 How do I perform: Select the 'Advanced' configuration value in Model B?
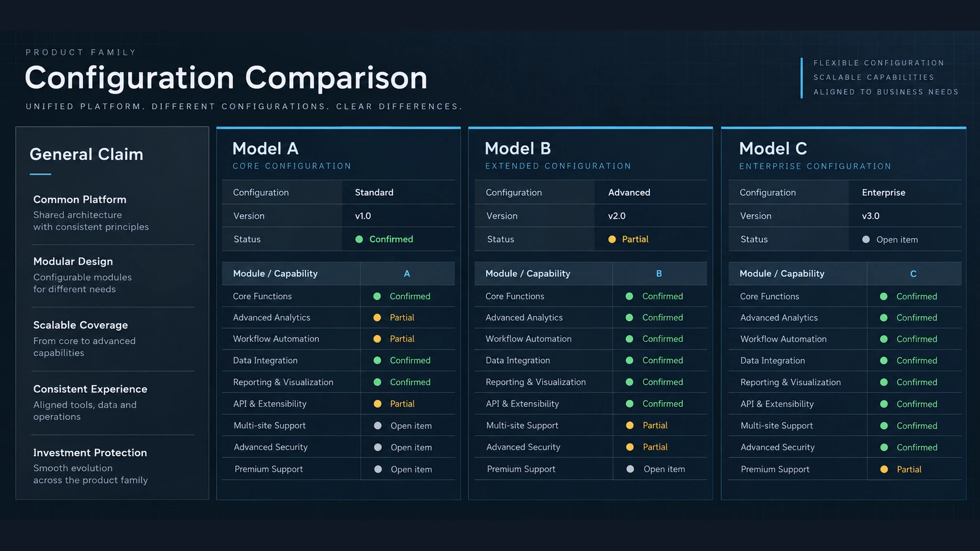tap(629, 192)
